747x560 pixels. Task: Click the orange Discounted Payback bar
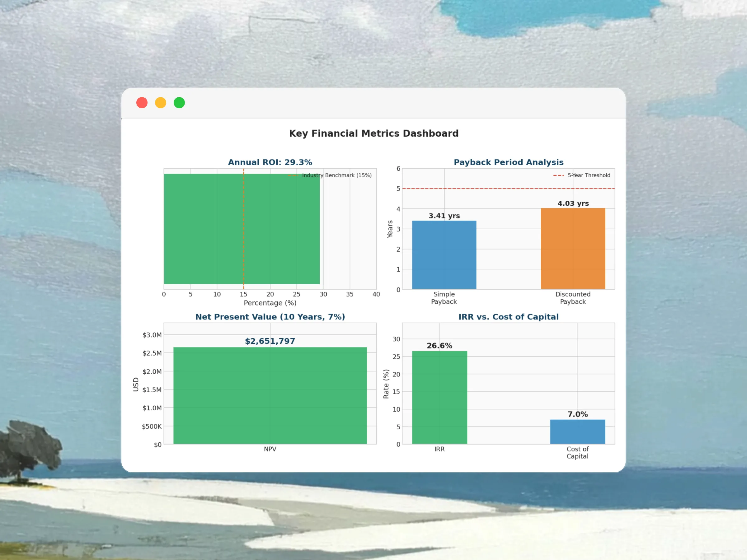(573, 249)
